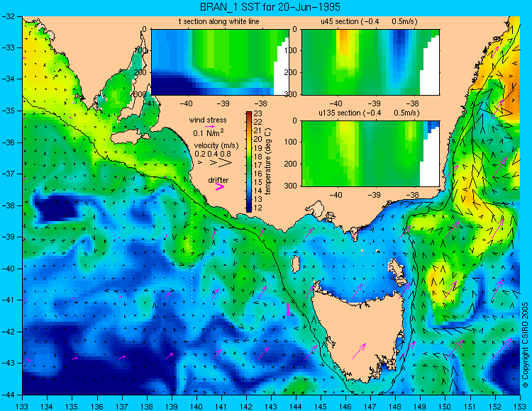Viewport: 532px width, 411px height.
Task: Click the "t section along white line" label
Action: [219, 21]
